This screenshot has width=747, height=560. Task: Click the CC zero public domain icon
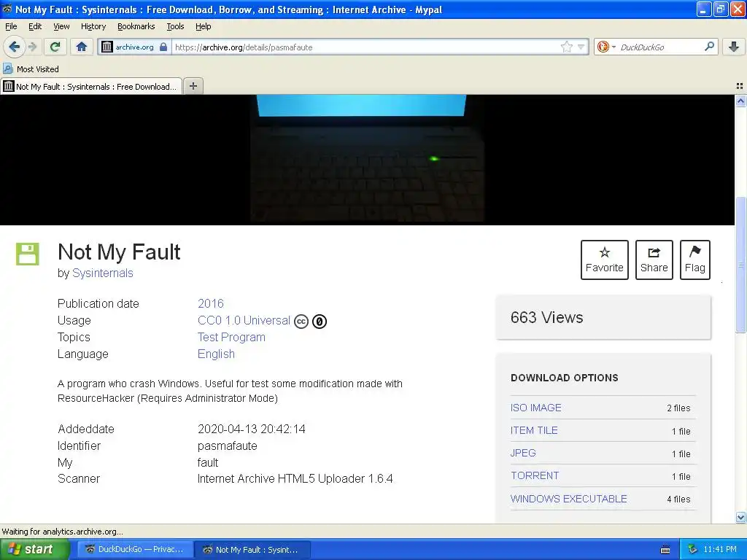pos(320,322)
